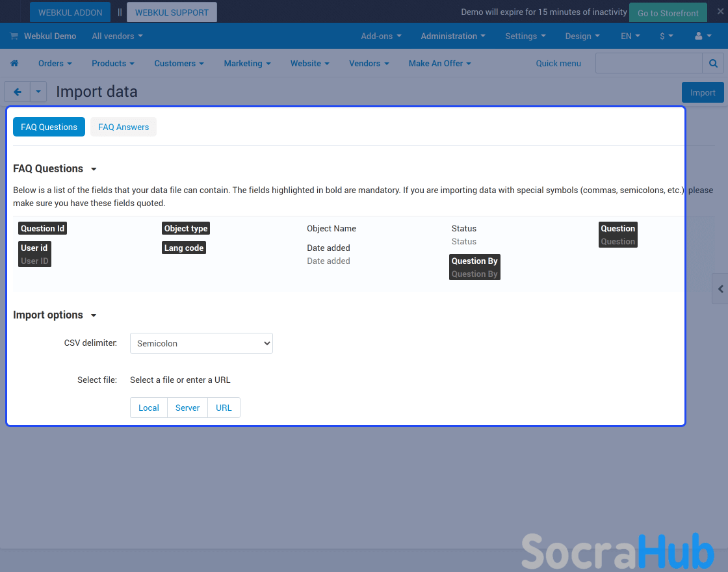Click the bold Question field label
Screen dimensions: 728x572
(618, 228)
